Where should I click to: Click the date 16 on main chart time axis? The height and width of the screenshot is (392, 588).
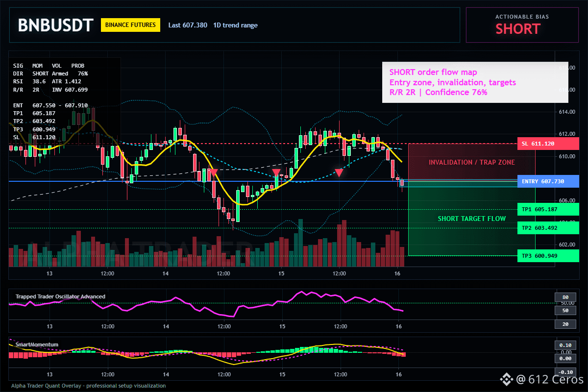[x=398, y=273]
